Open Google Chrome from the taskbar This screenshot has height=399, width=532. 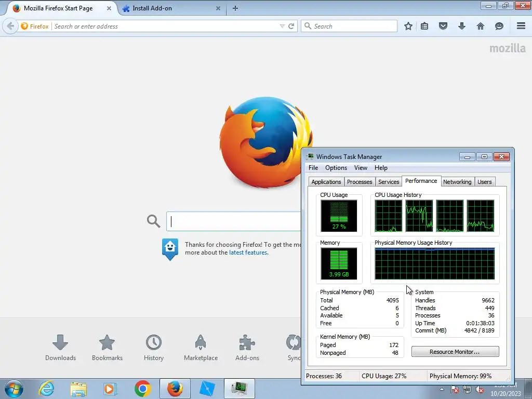pos(142,389)
